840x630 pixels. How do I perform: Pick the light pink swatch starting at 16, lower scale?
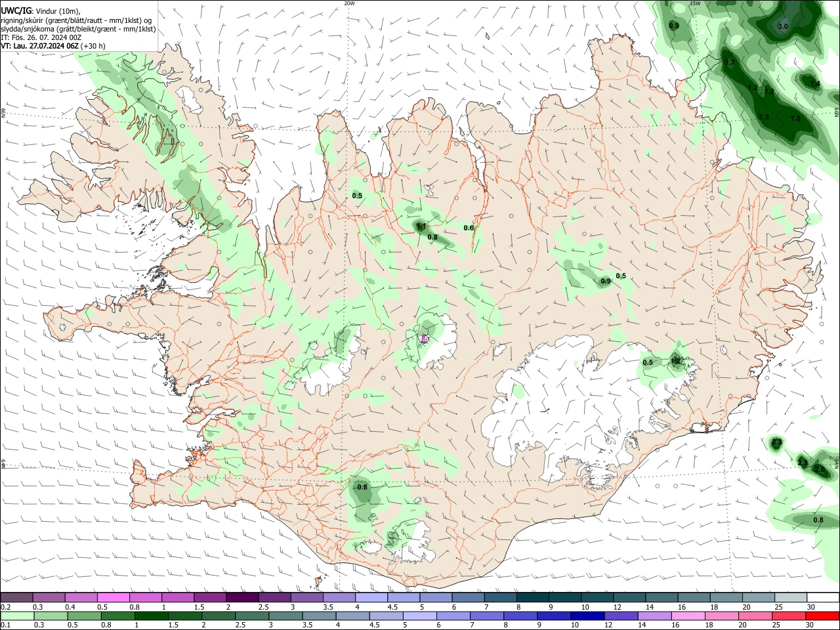[x=689, y=616]
